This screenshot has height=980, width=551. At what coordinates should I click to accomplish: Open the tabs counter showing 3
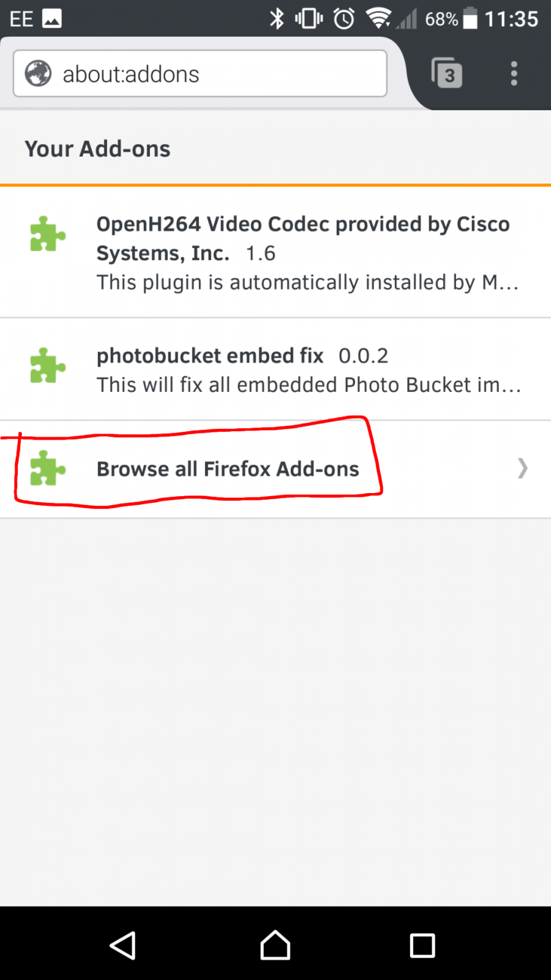click(447, 73)
